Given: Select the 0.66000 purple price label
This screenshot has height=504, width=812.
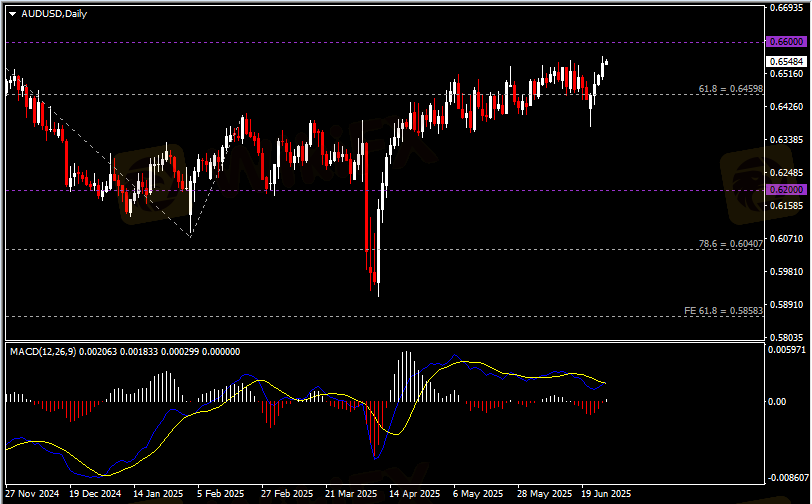Looking at the screenshot, I should (786, 42).
